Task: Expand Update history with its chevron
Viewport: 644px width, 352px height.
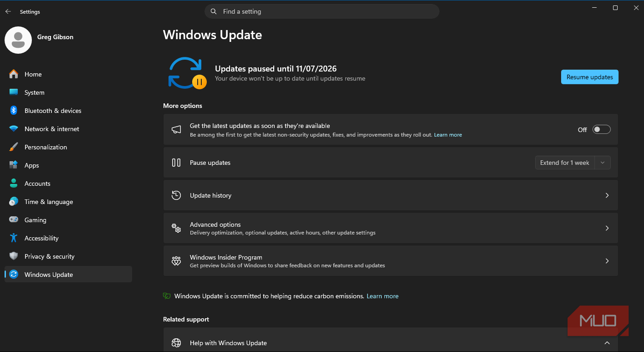Action: (607, 195)
